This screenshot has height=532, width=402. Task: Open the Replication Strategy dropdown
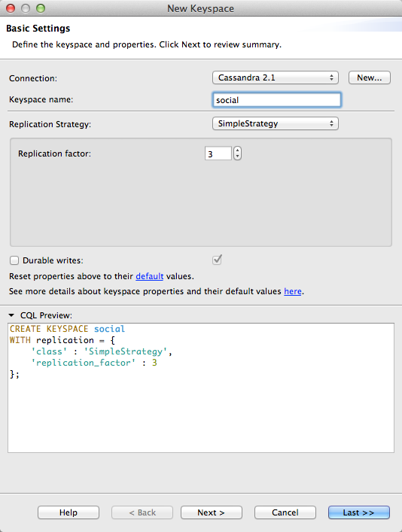[276, 123]
